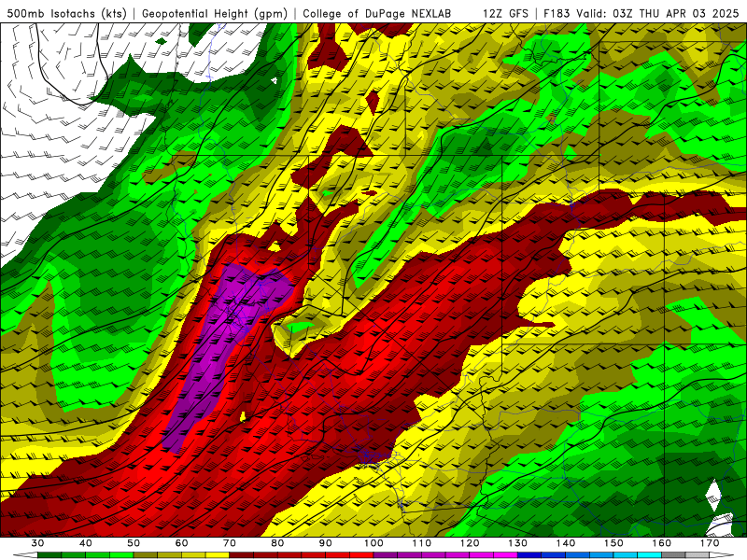Image resolution: width=747 pixels, height=560 pixels.
Task: Click the legend label '100'
Action: [374, 543]
